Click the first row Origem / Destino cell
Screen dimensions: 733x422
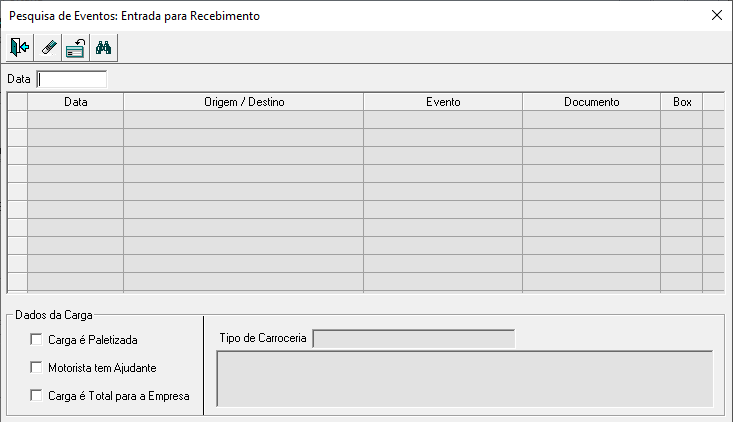243,120
